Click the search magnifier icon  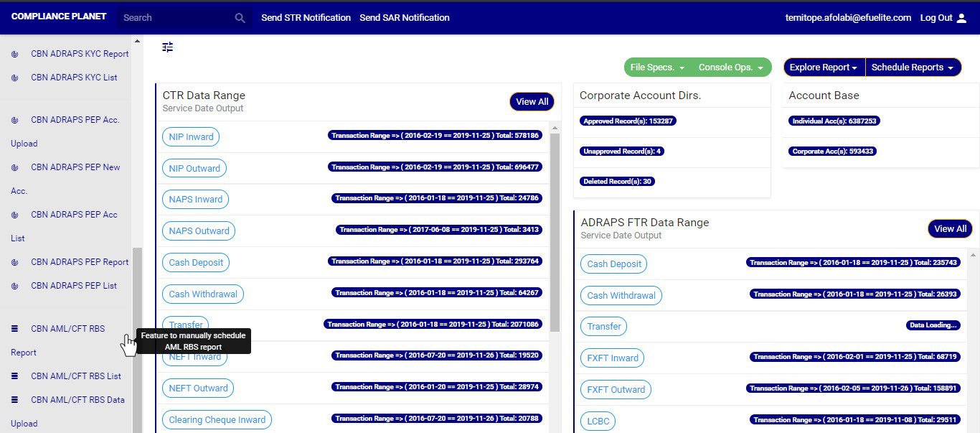[x=240, y=18]
